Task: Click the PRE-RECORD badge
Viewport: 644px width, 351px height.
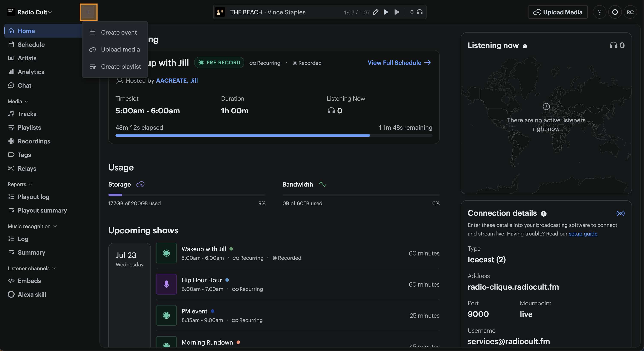Action: click(x=219, y=62)
